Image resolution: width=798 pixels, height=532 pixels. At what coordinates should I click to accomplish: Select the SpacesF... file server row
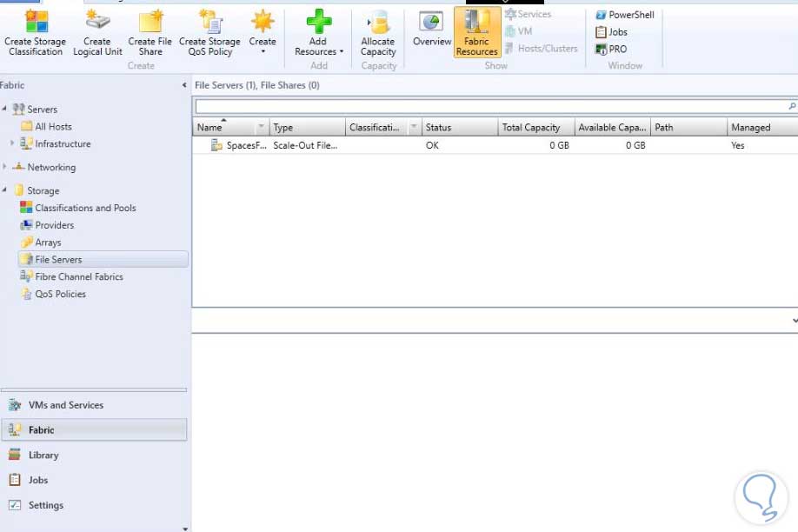[495, 145]
